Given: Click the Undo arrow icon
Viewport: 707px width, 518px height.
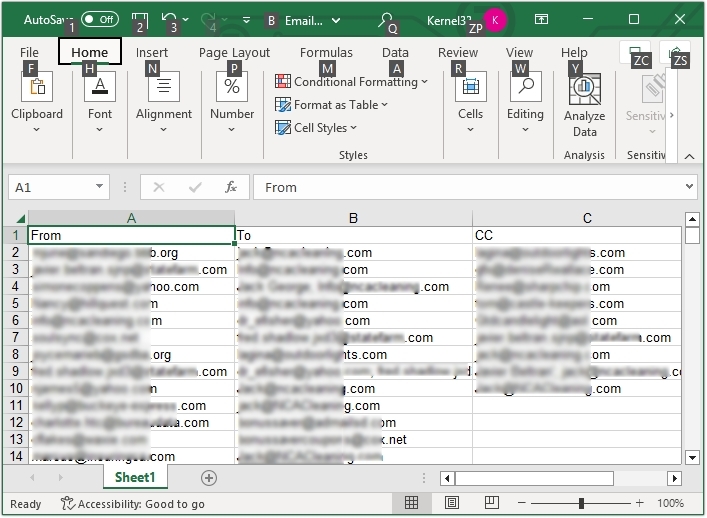Looking at the screenshot, I should coord(169,19).
